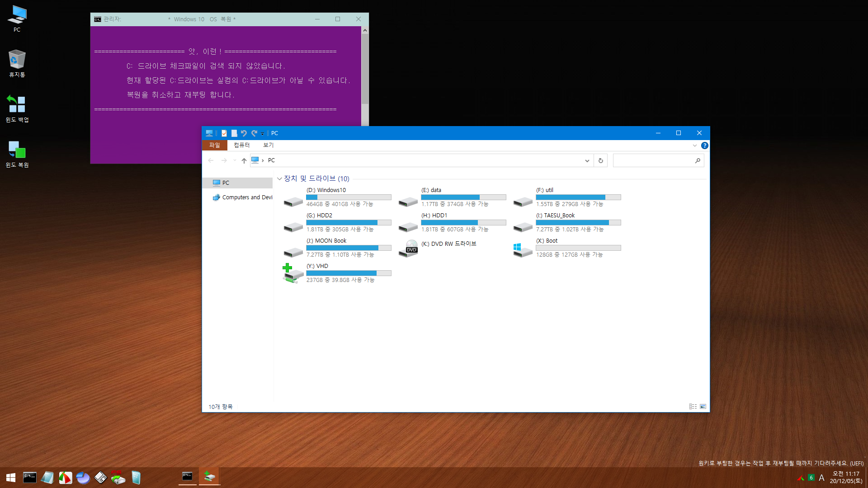
Task: Open the PC desktop icon
Action: tap(17, 19)
